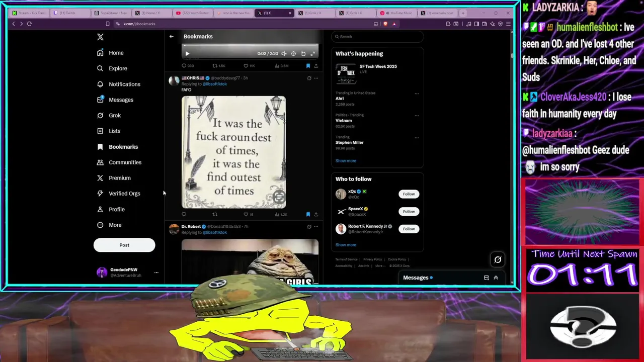
Task: Share CHRIS's FAFO post
Action: (316, 214)
